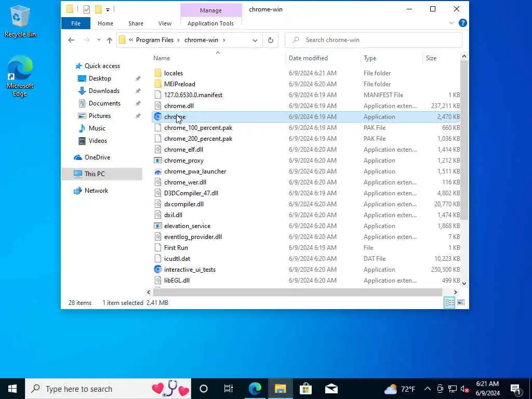Select the D3DCompiler_47.dll file icon

pos(158,193)
